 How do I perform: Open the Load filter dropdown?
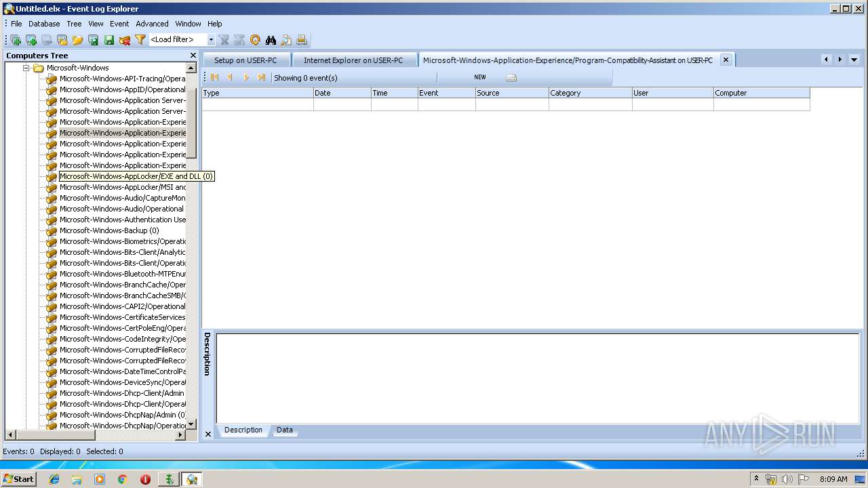pyautogui.click(x=211, y=40)
